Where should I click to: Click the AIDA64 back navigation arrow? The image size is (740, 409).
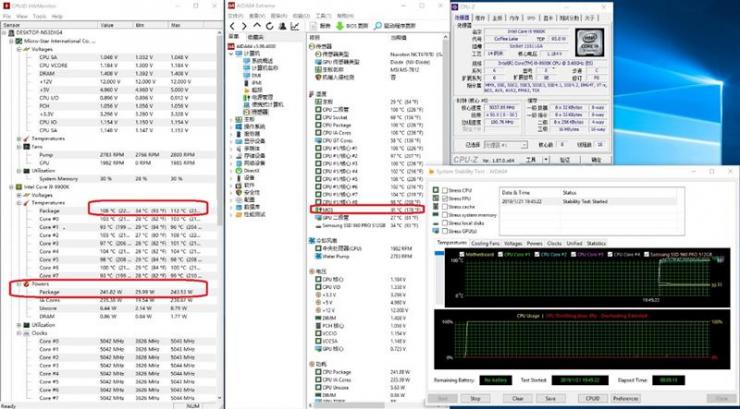(232, 26)
